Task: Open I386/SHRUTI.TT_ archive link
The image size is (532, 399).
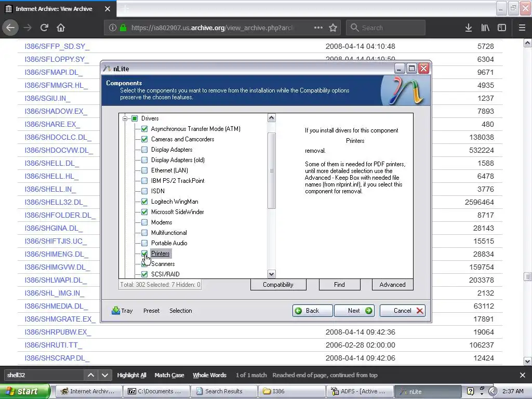Action: 54,345
